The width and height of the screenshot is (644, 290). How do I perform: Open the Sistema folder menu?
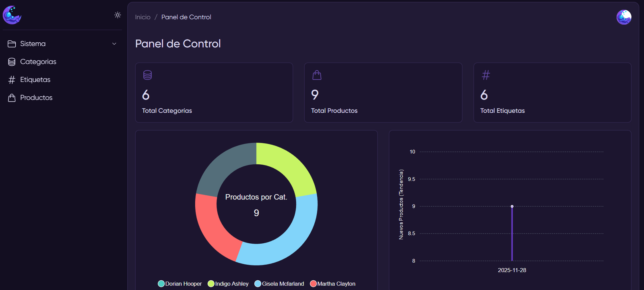33,43
